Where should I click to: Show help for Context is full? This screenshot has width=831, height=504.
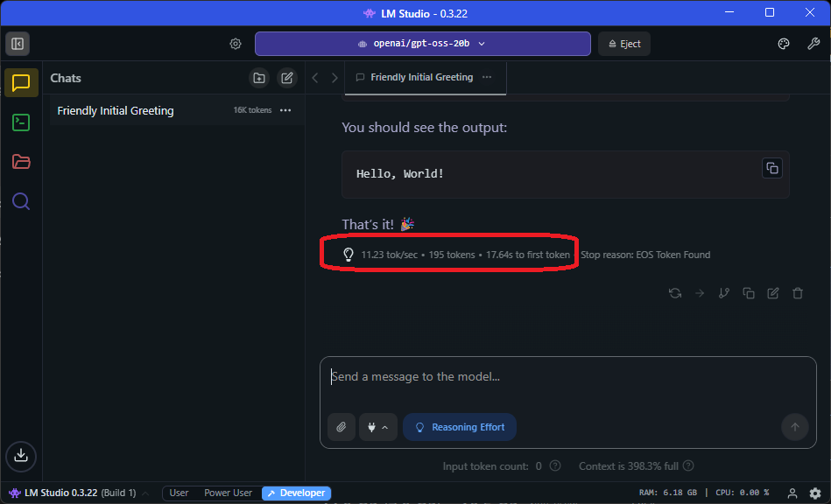[x=688, y=465]
